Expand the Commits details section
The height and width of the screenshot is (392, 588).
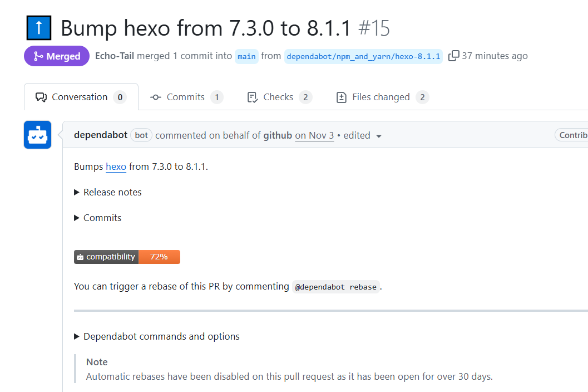tap(98, 218)
